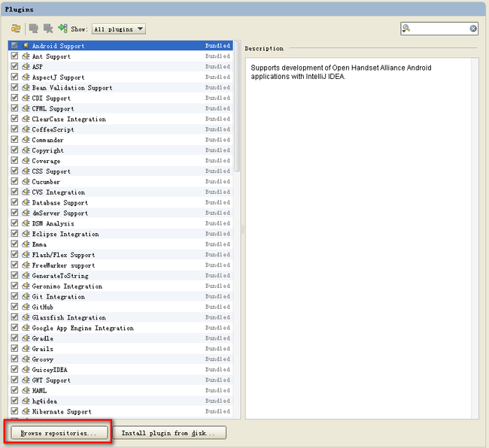Image resolution: width=489 pixels, height=448 pixels.
Task: Click the Cucumber plugin icon
Action: [26, 181]
